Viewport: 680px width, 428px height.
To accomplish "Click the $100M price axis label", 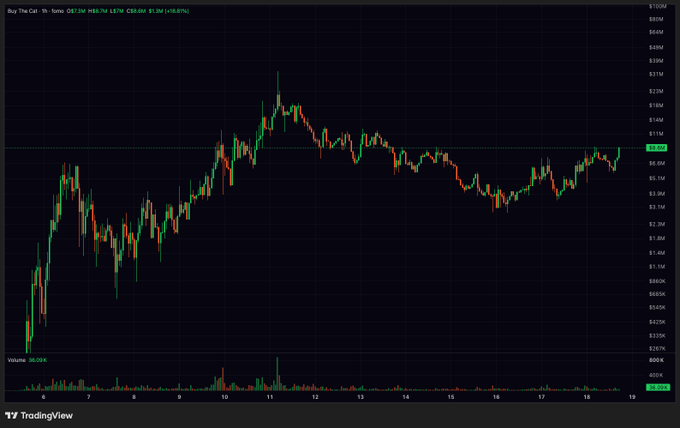I will click(x=657, y=6).
